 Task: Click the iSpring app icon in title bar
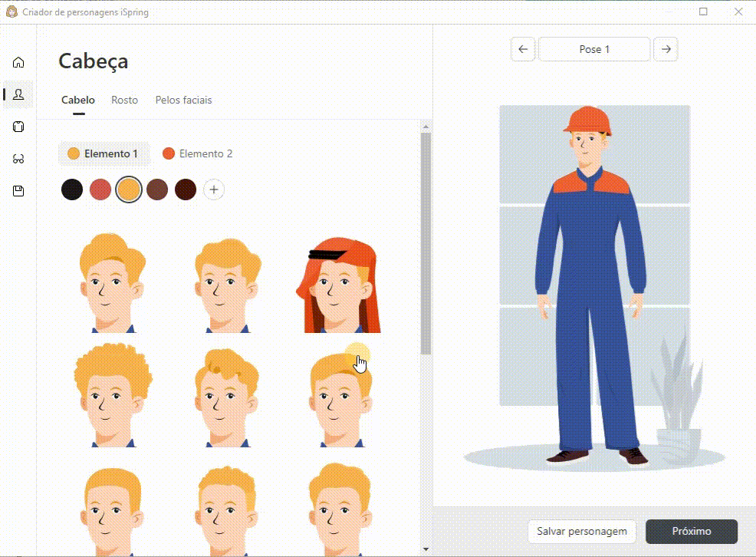click(x=12, y=12)
